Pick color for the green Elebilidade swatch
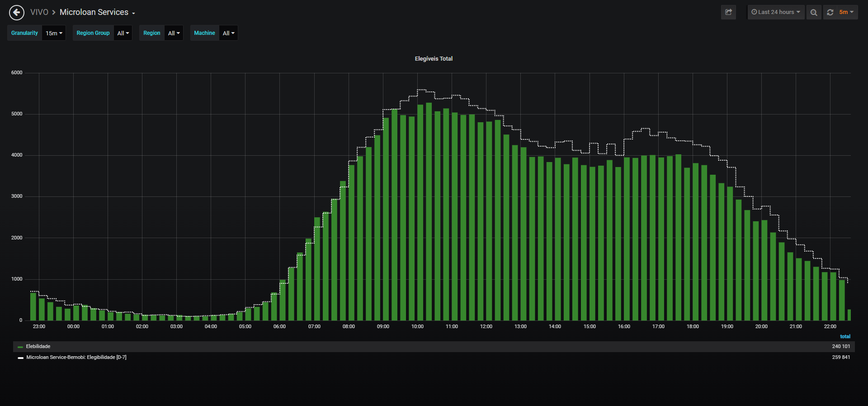868x406 pixels. (20, 347)
